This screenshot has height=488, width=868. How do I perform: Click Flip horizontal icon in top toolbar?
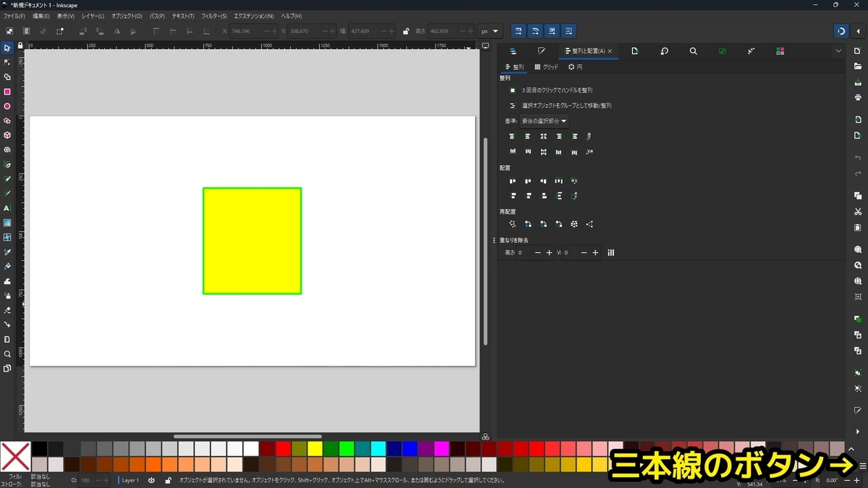pos(117,31)
